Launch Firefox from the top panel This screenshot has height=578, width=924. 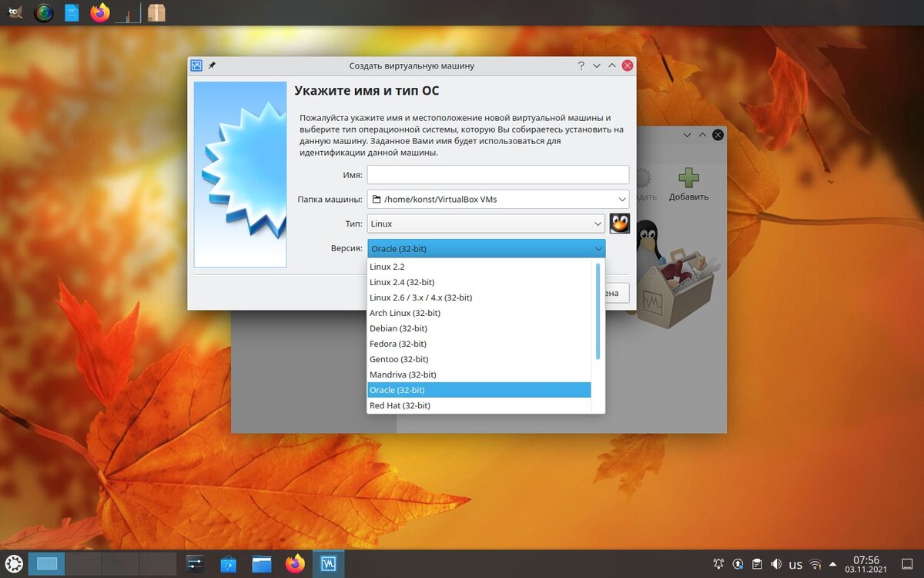100,12
